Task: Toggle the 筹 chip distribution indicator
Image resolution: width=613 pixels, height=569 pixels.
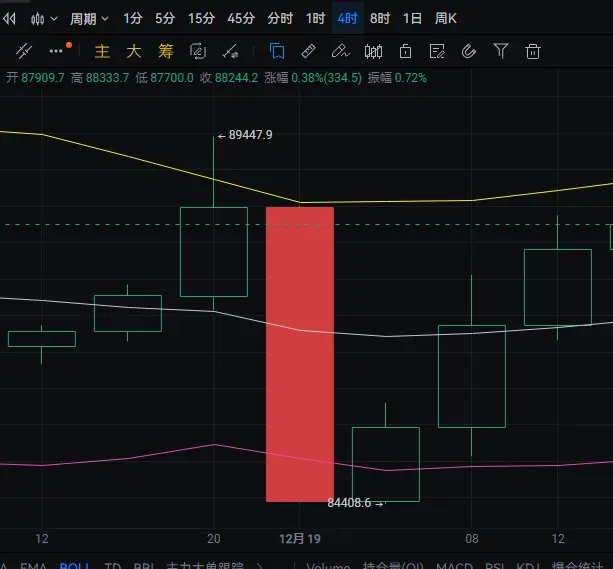Action: 165,51
